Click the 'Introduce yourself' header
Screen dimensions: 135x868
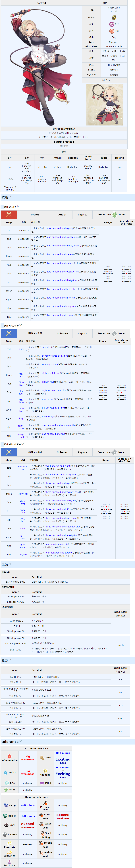[64, 129]
